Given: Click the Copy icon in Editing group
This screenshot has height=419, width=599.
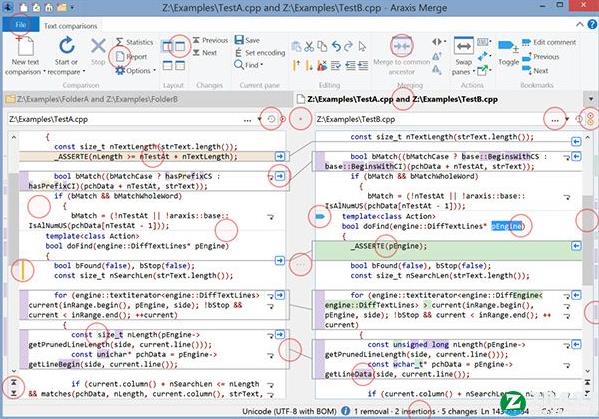Looking at the screenshot, I should 322,47.
